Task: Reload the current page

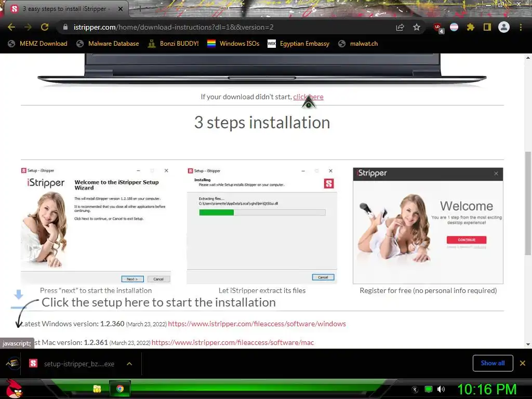Action: tap(45, 27)
